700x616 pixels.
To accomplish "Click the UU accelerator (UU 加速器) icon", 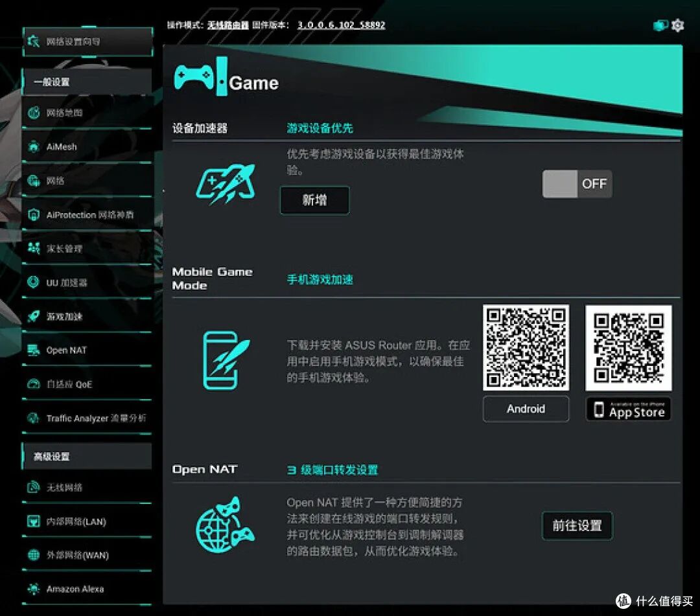I will (34, 282).
